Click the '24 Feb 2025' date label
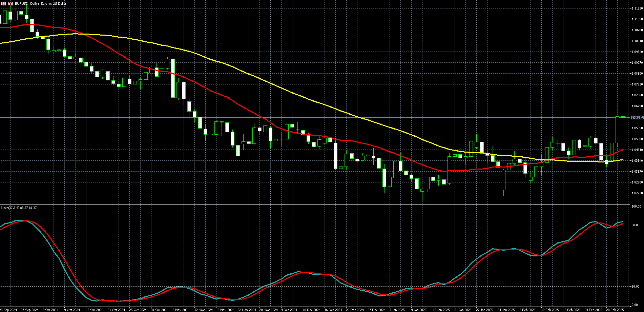Image resolution: width=644 pixels, height=312 pixels. click(593, 310)
